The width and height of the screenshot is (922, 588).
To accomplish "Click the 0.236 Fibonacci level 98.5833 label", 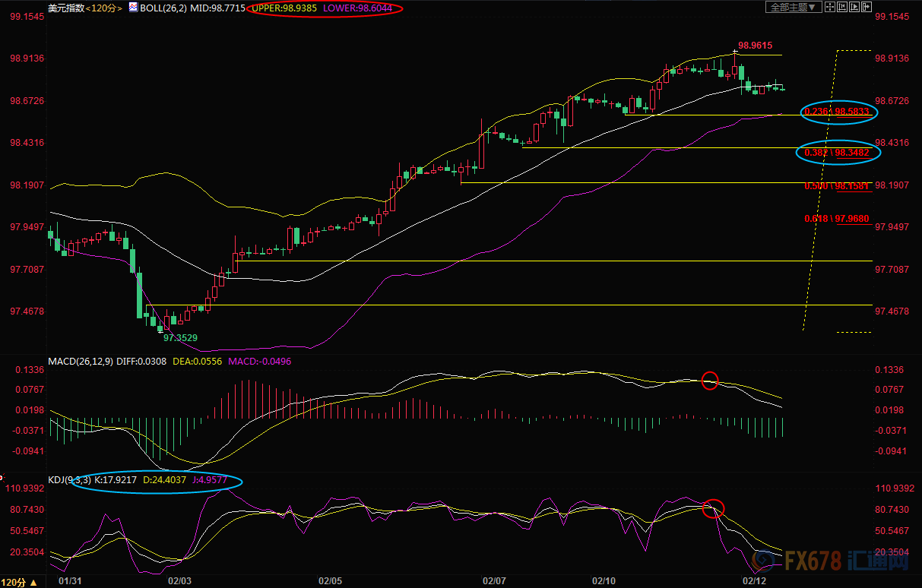I will click(839, 112).
